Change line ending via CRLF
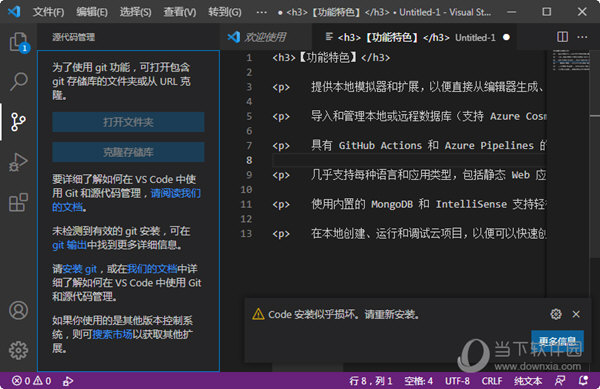The image size is (600, 389). tap(492, 381)
